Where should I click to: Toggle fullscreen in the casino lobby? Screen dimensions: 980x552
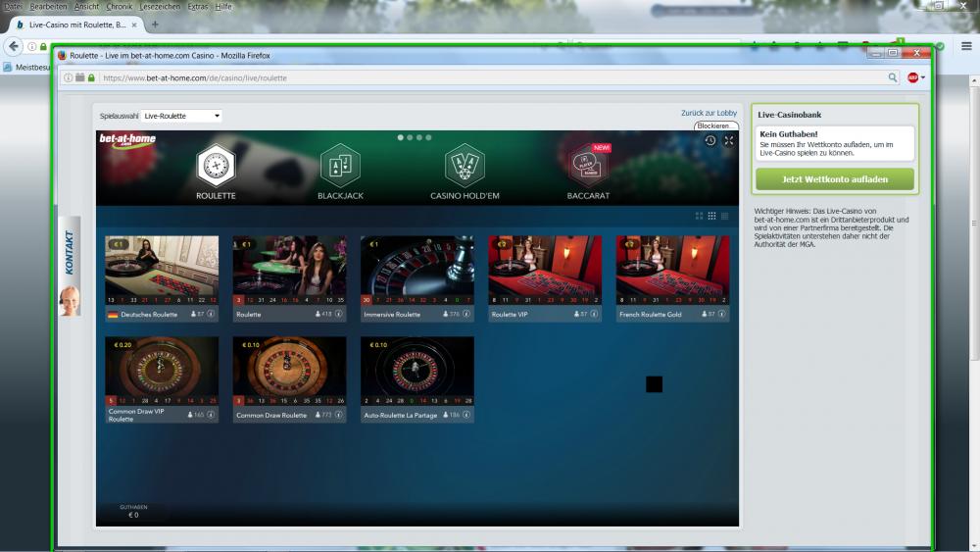coord(729,140)
